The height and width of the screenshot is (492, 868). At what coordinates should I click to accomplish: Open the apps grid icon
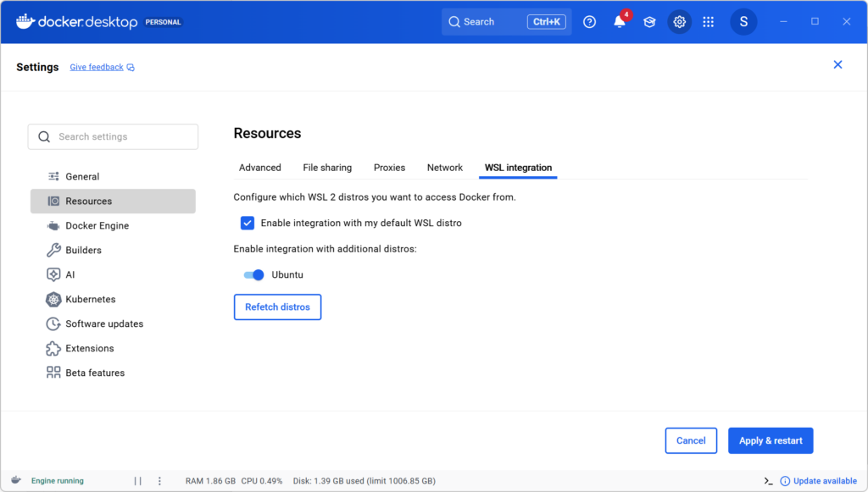pyautogui.click(x=709, y=22)
